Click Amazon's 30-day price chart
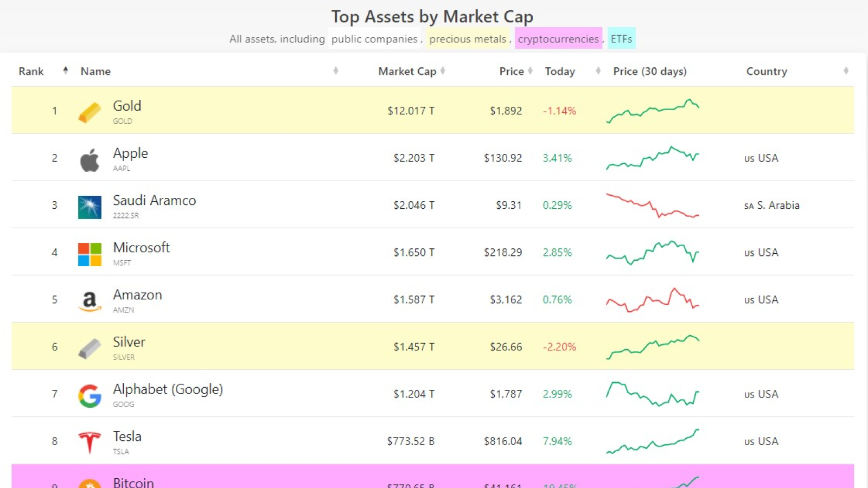Screen dimensions: 868x488 click(x=653, y=299)
